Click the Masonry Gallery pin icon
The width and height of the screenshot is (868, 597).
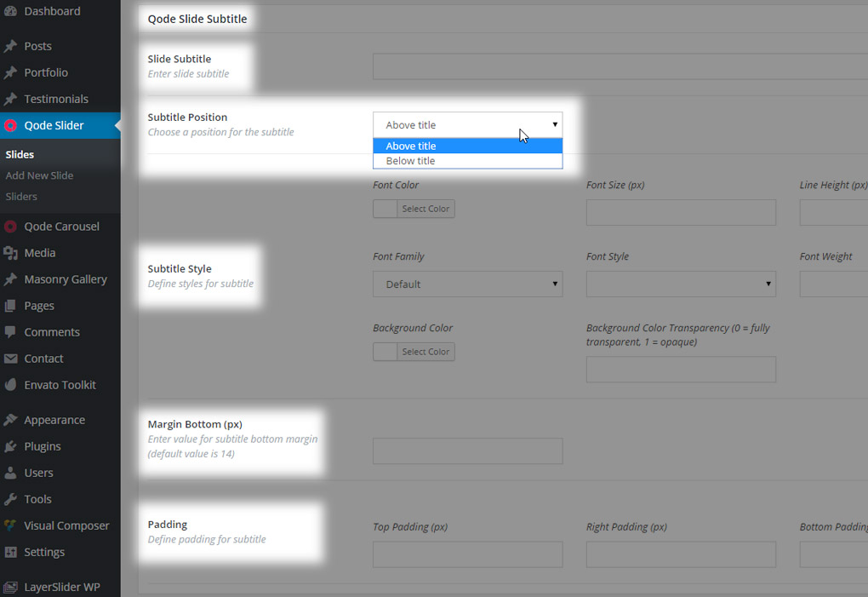tap(10, 279)
